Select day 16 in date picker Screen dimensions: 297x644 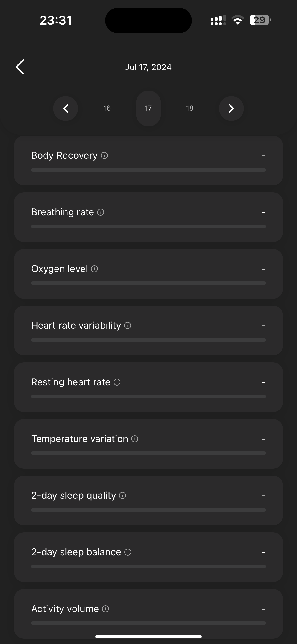[x=107, y=108]
